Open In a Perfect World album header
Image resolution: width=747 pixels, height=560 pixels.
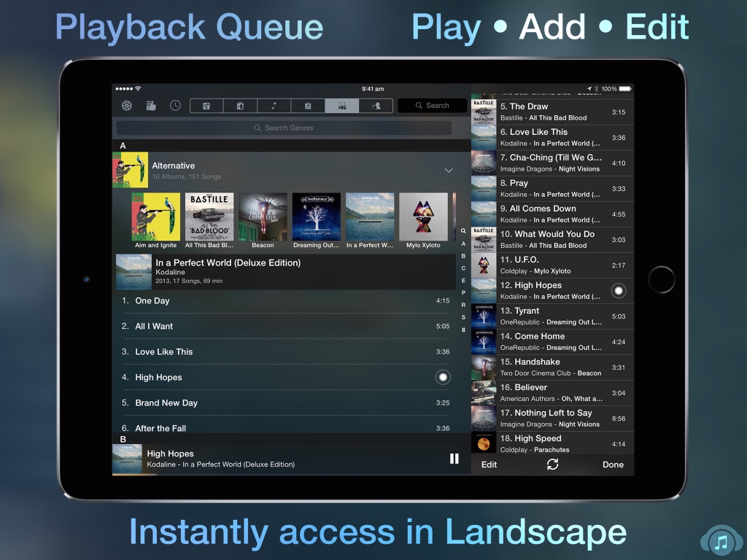pos(285,272)
